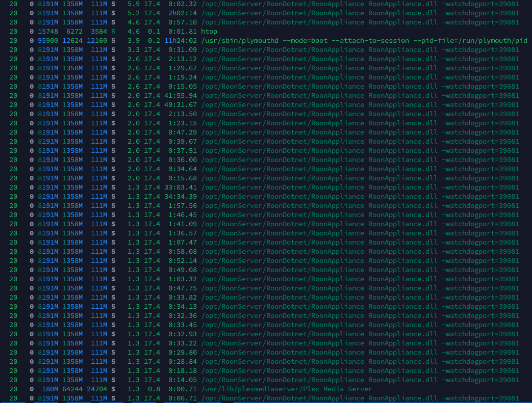The height and width of the screenshot is (403, 532).
Task: Select the CPU percentage 5.2
Action: pos(133,13)
